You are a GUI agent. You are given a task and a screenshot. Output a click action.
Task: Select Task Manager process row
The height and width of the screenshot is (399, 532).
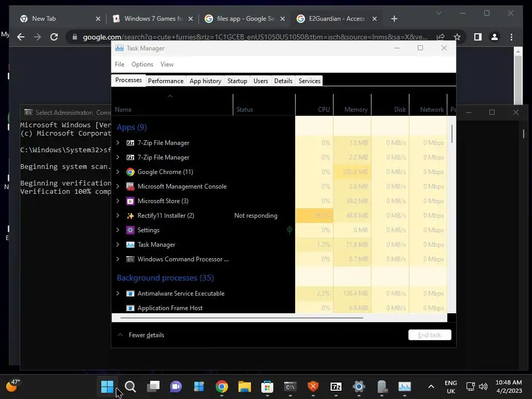click(279, 245)
